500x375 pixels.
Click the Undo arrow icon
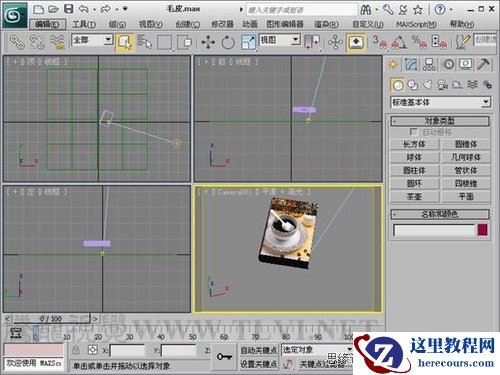[x=83, y=9]
